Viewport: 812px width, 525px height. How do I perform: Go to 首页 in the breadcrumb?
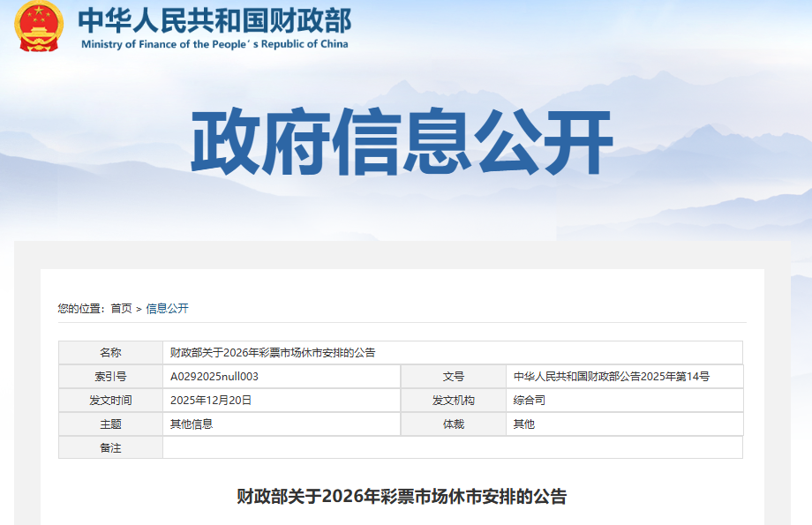(121, 308)
